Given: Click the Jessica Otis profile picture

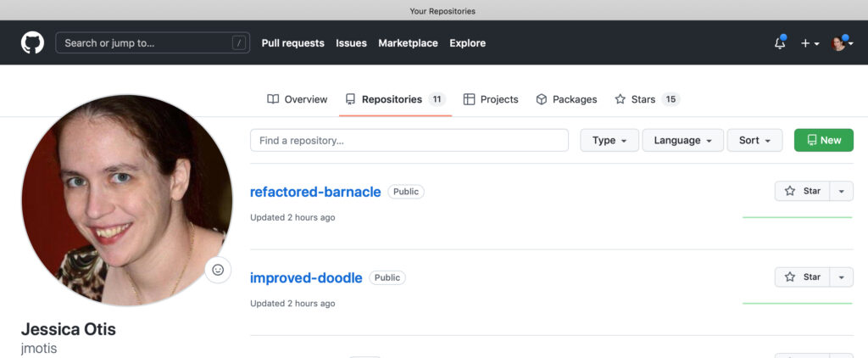Looking at the screenshot, I should click(x=127, y=200).
